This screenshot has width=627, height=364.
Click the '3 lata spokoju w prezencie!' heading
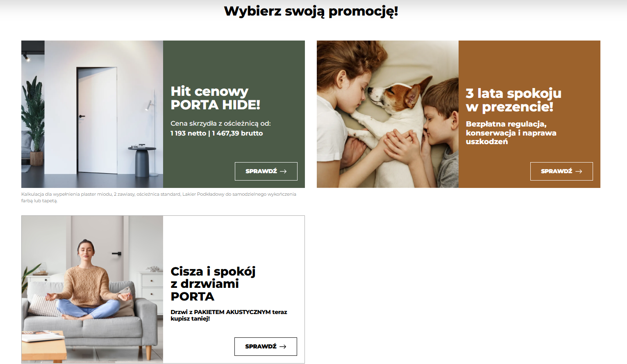click(513, 100)
